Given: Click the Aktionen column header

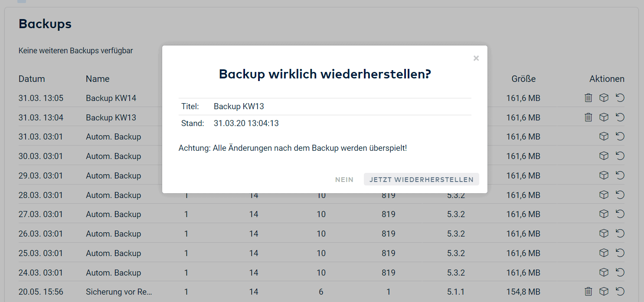Looking at the screenshot, I should coord(606,79).
